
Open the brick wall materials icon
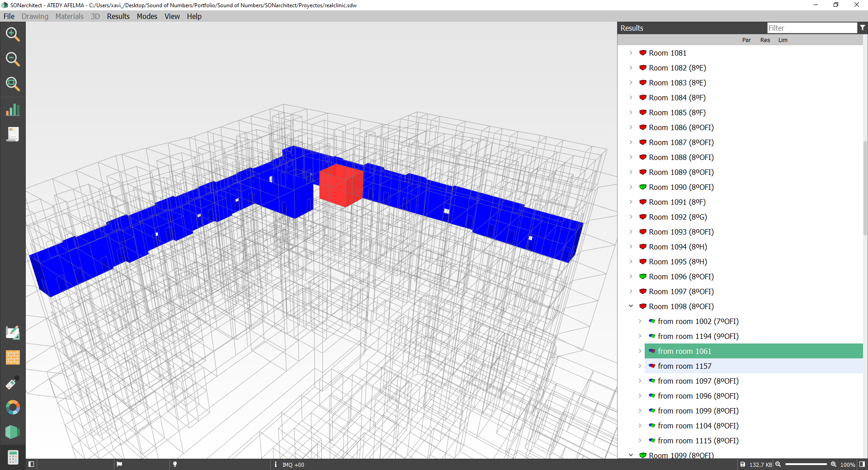(x=12, y=357)
